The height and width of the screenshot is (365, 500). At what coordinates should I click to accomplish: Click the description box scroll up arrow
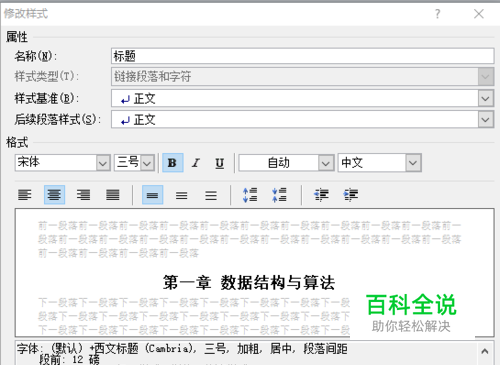click(485, 351)
